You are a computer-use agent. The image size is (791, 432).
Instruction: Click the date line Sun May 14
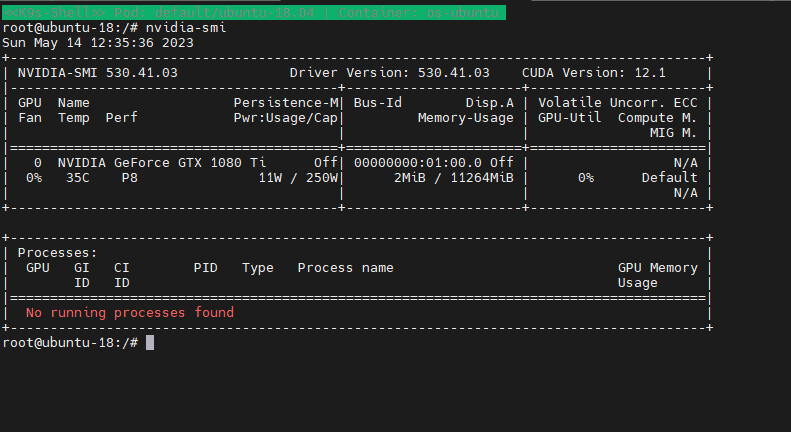[98, 43]
